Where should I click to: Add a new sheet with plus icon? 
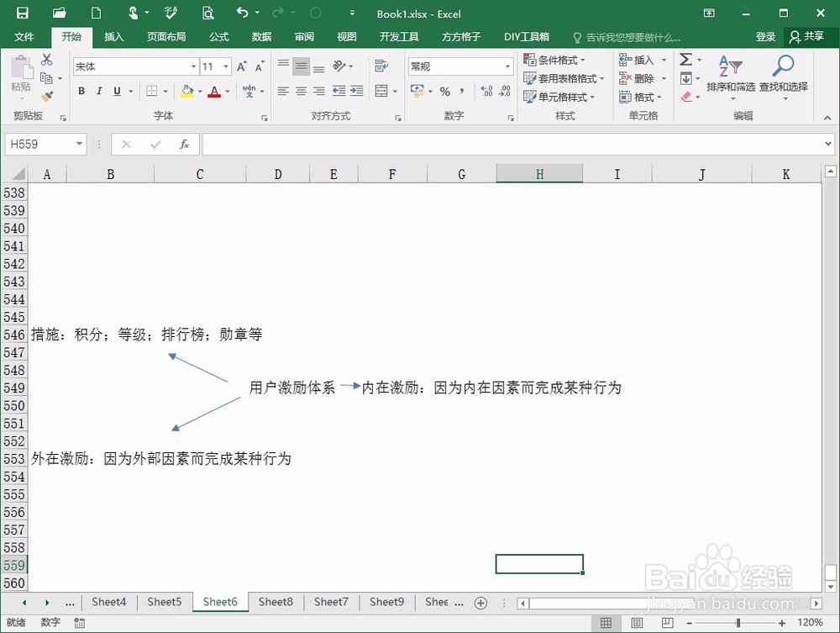(x=480, y=603)
